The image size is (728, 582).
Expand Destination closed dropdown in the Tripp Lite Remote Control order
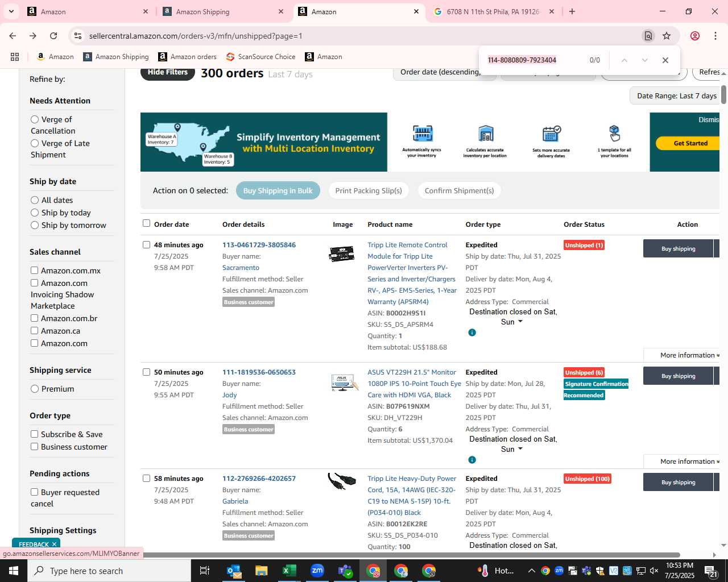(512, 317)
